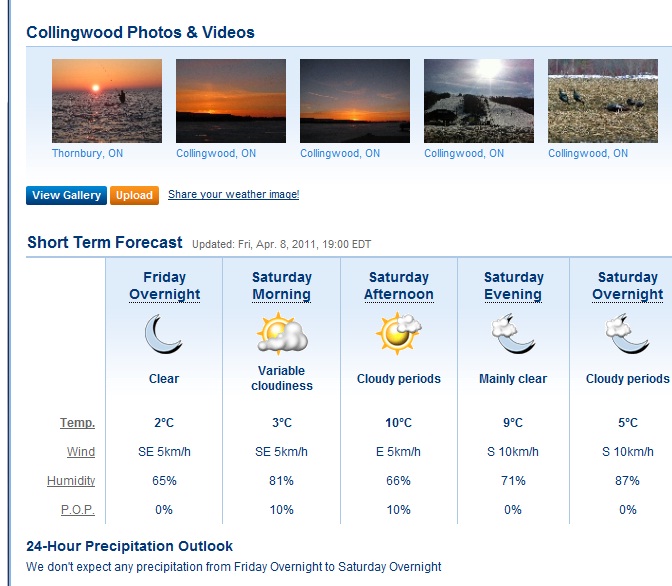Click Saturday Overnight cloudy moon icon
Viewport: 672px width, 586px height.
(x=627, y=334)
